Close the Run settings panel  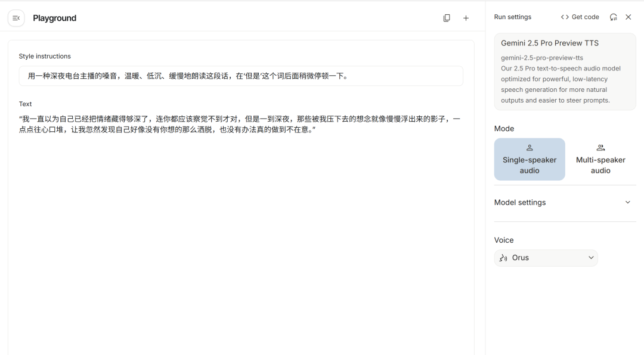(628, 17)
